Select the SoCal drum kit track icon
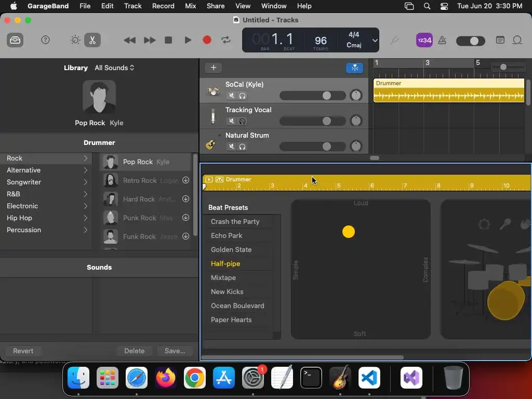 [213, 90]
